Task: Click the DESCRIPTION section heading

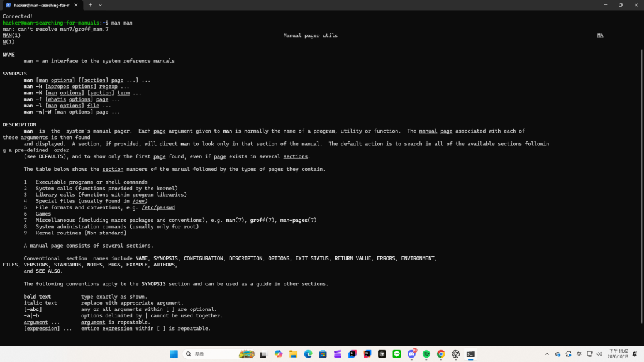Action: 19,125
